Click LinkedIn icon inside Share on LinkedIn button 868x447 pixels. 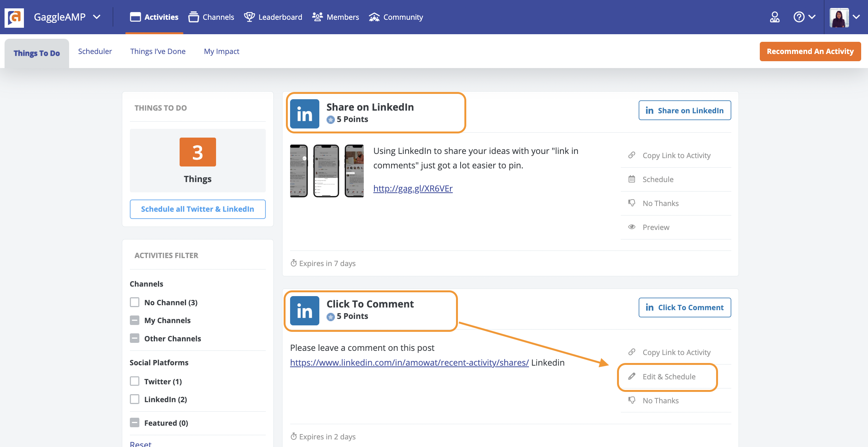tap(650, 111)
